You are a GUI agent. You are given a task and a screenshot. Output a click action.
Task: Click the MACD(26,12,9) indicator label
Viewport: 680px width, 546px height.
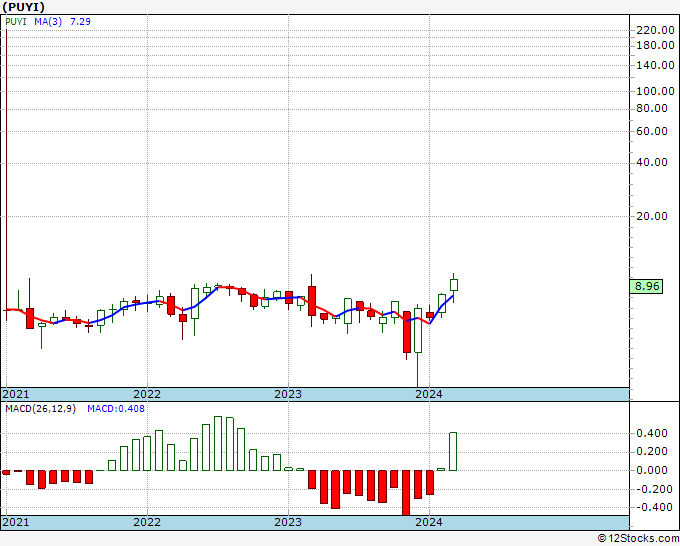(x=40, y=409)
